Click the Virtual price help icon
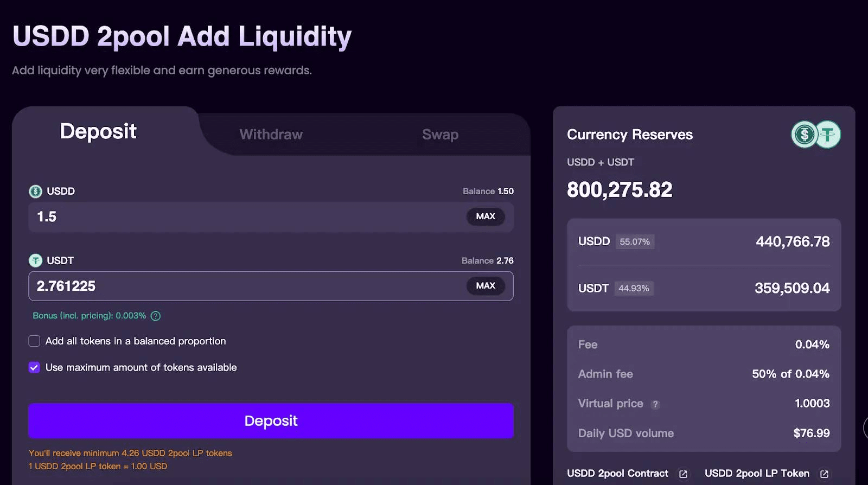The image size is (868, 485). point(655,404)
